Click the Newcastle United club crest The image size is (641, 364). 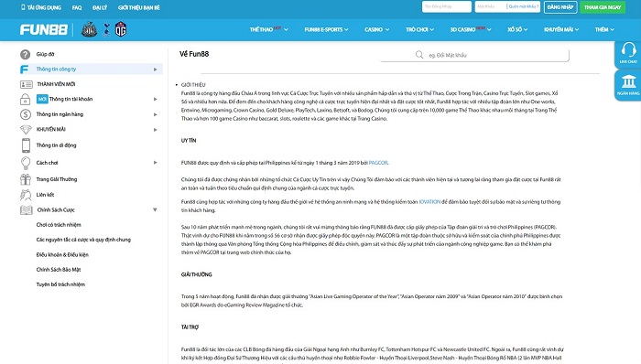(x=89, y=29)
